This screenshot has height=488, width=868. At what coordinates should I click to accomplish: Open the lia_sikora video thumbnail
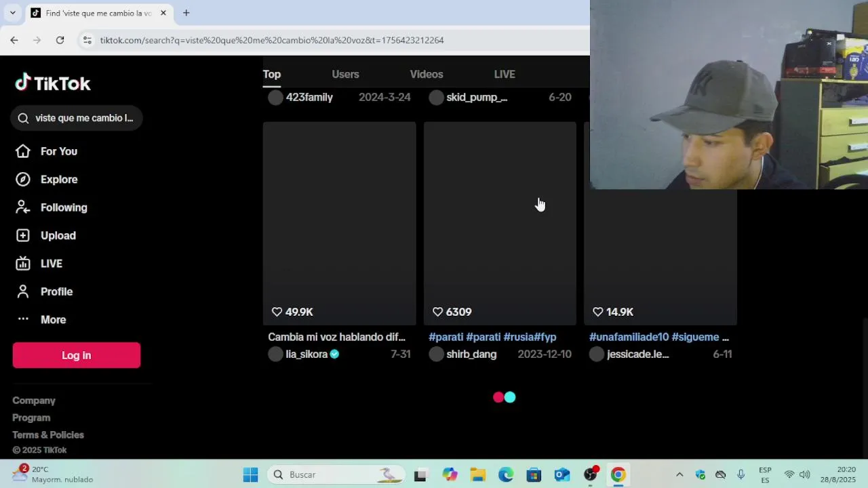(339, 224)
